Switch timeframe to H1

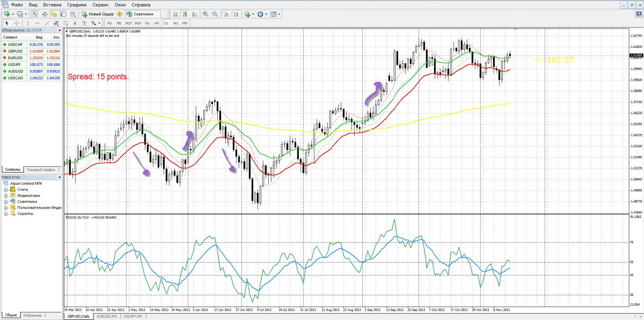(147, 23)
